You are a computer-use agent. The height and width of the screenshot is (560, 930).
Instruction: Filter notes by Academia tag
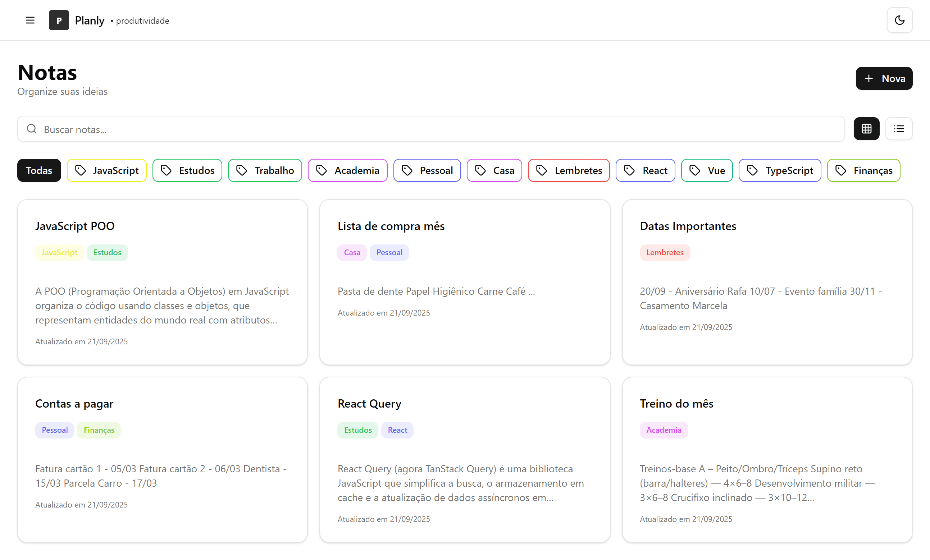pos(347,171)
